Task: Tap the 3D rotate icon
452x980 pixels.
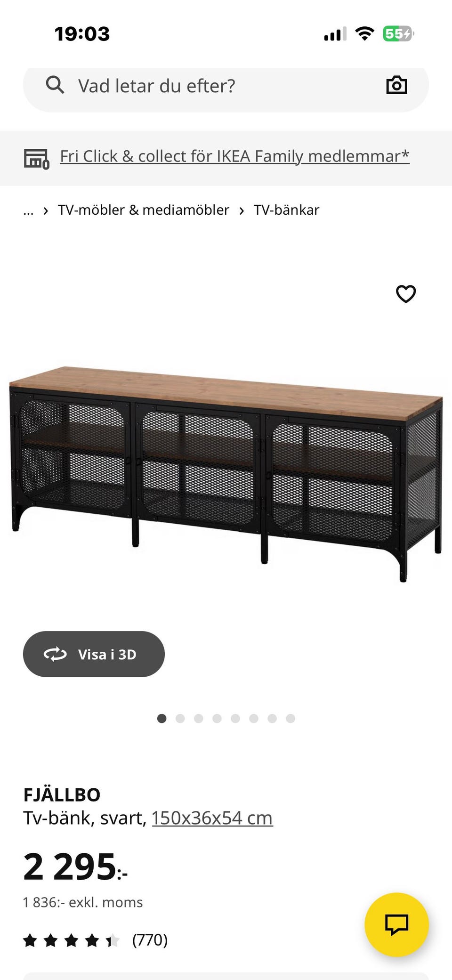Action: (55, 654)
